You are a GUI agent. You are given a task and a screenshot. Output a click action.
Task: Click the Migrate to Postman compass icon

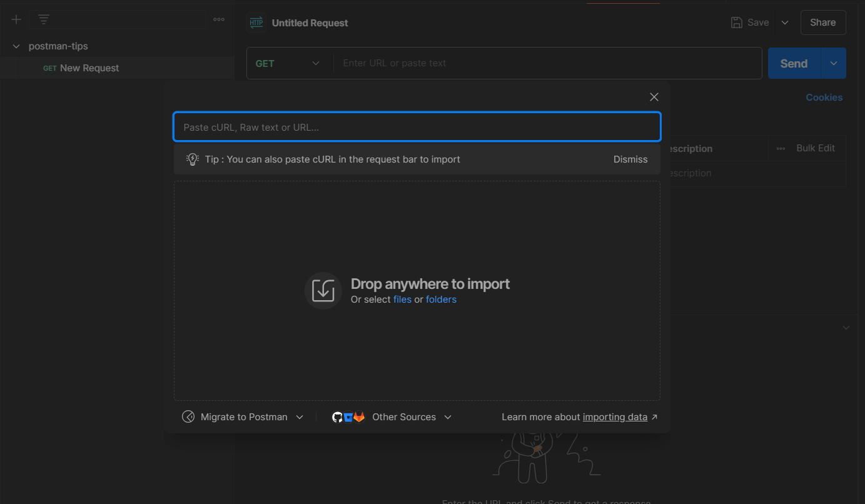point(188,417)
